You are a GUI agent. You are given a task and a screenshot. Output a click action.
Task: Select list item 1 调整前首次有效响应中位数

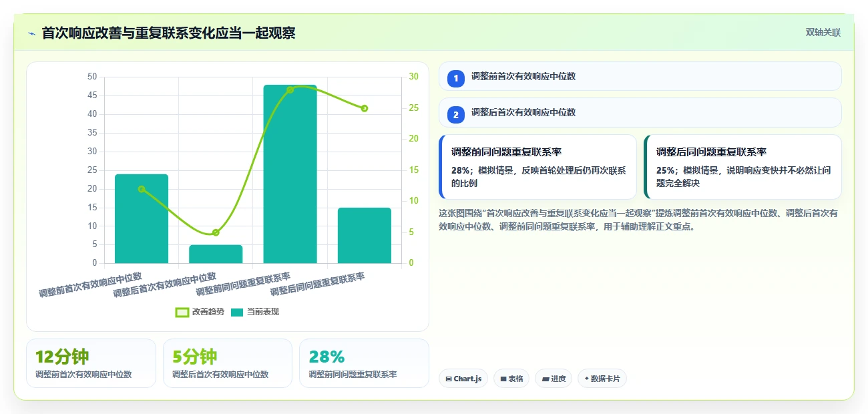(x=640, y=76)
